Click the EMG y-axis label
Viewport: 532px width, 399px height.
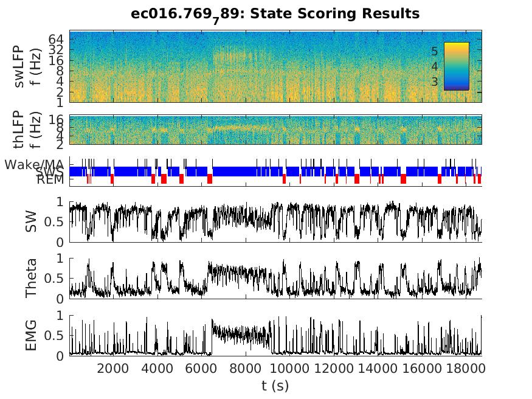pos(30,335)
